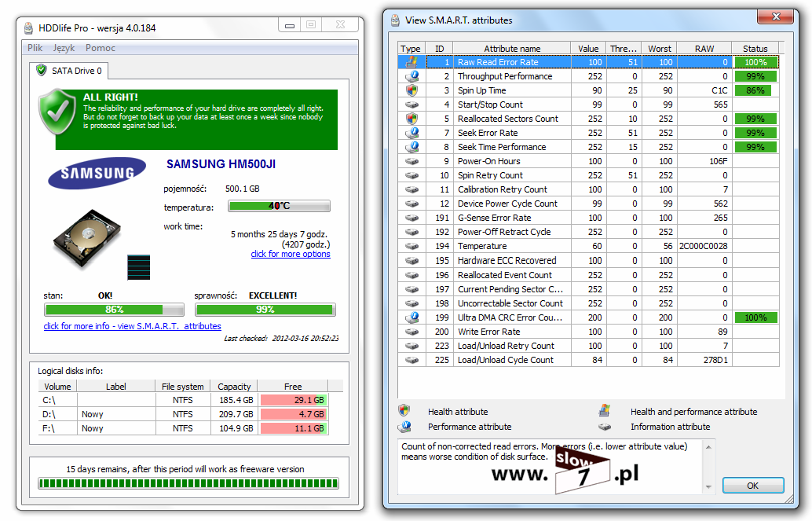The height and width of the screenshot is (521, 812).
Task: Click the Calibration Retry Count drive icon
Action: click(412, 189)
